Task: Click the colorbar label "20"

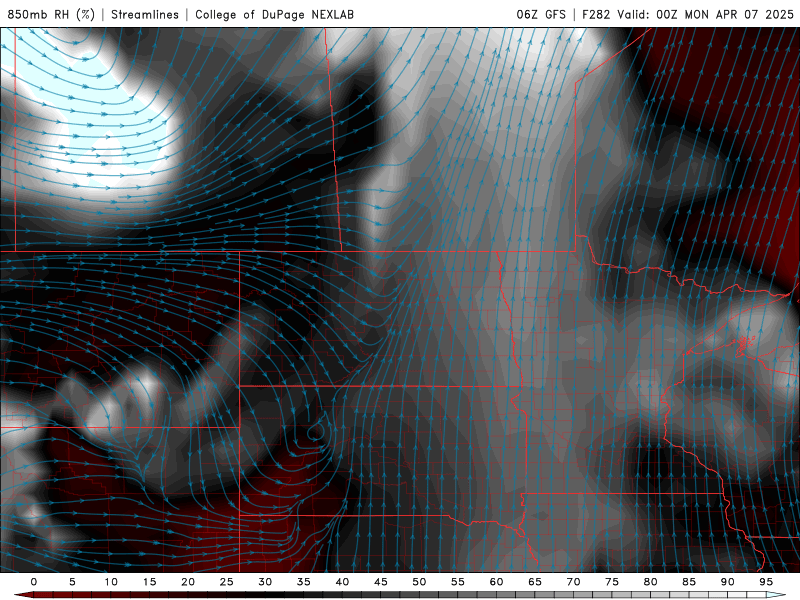Action: (188, 582)
